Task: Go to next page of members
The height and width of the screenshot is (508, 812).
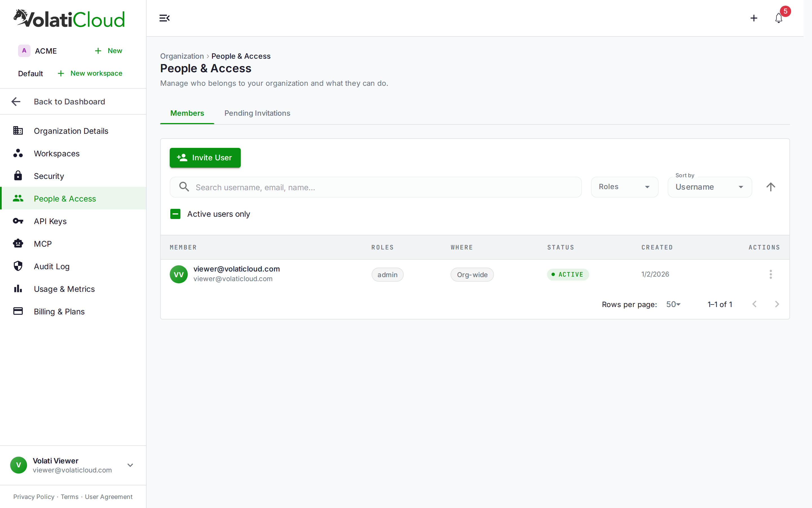Action: 777,304
